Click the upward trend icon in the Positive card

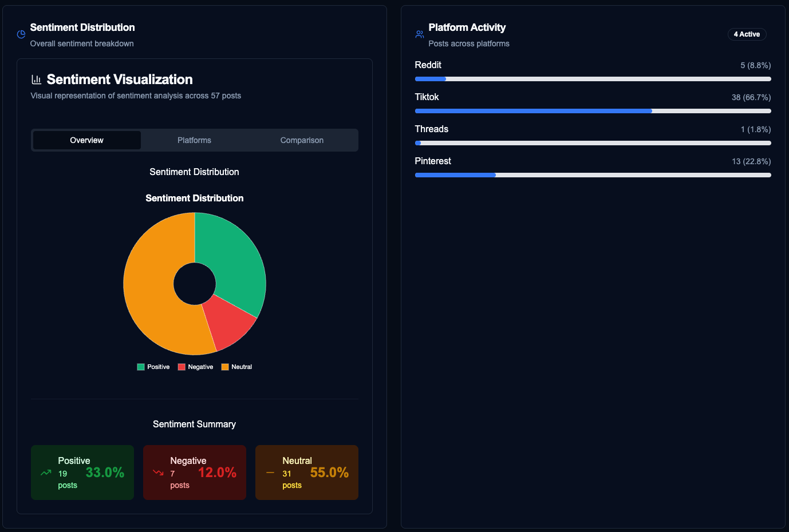pos(46,473)
